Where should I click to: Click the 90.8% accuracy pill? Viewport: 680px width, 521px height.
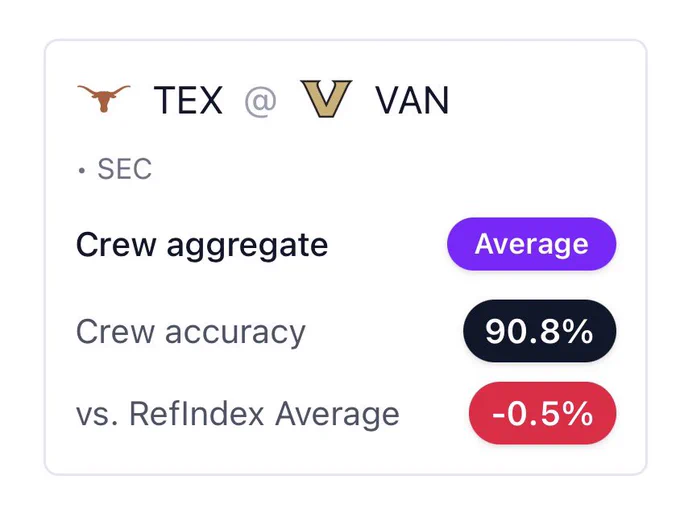click(539, 331)
